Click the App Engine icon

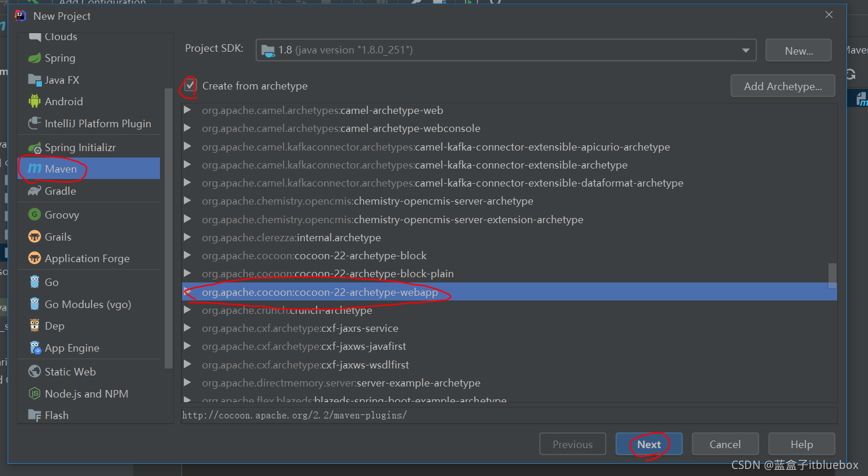tap(35, 348)
